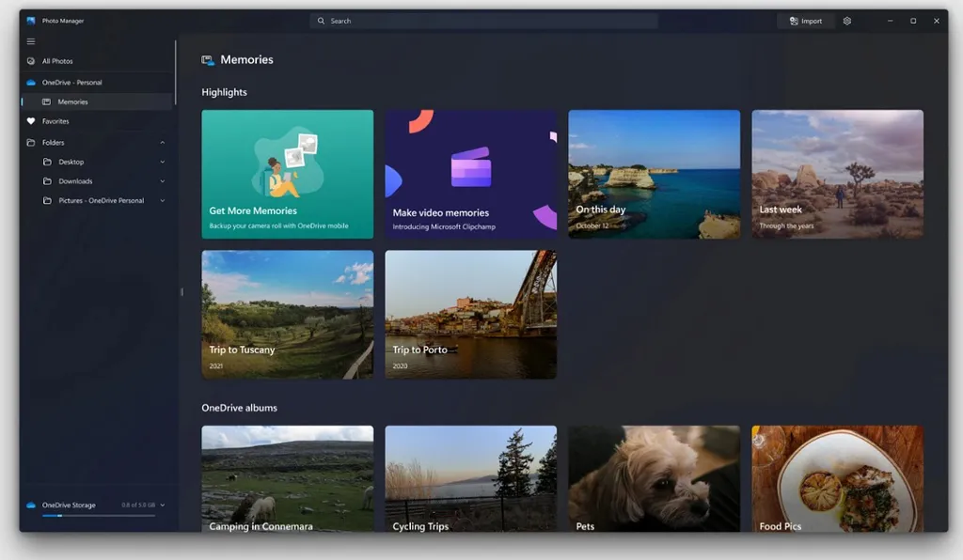Click the sidebar vertical scrollbar

click(x=176, y=72)
